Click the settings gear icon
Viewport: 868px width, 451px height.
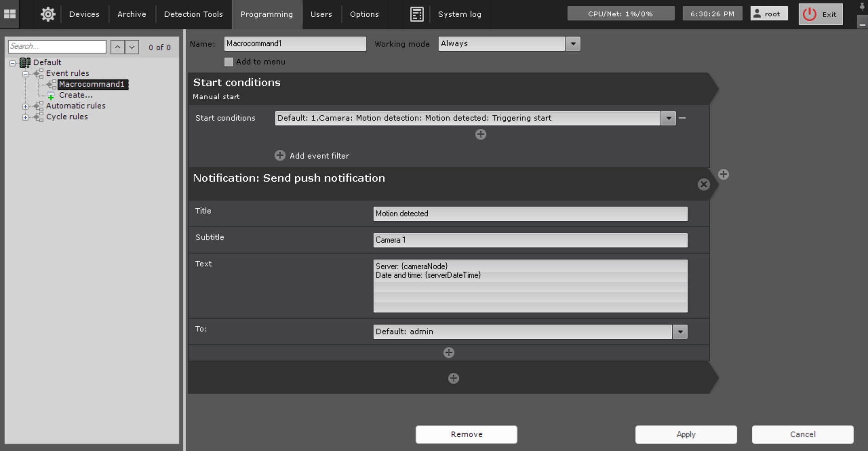pos(48,14)
